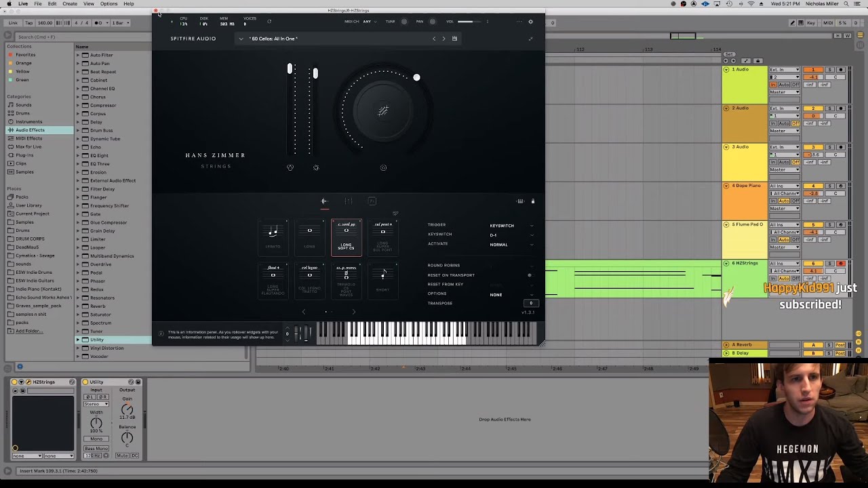Open the plugin settings gear icon

(x=530, y=22)
